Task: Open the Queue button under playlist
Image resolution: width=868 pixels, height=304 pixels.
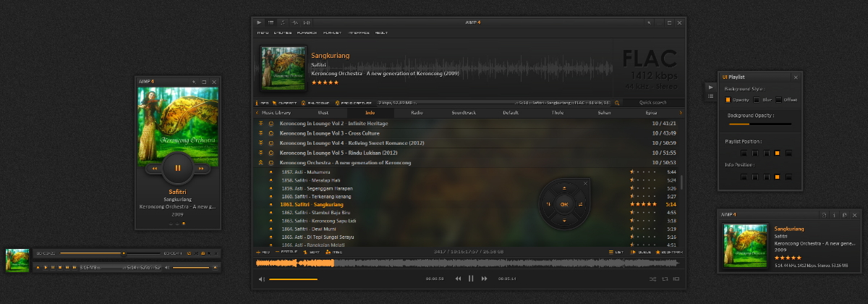Action: click(x=641, y=251)
